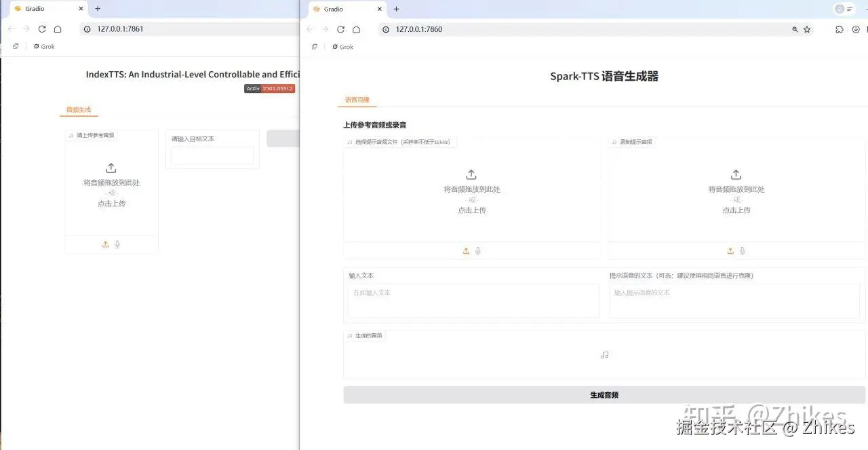Open the Grok bookmark in the Spark-TTS window

coord(342,47)
